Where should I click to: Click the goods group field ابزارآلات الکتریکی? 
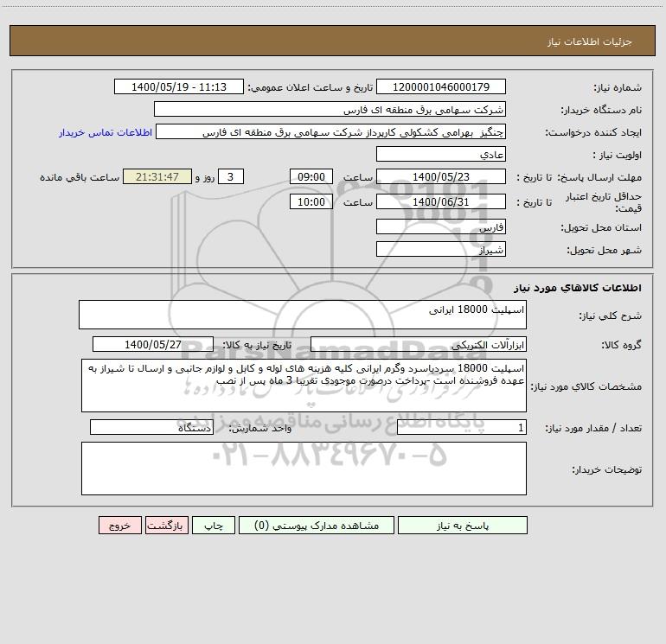[419, 344]
